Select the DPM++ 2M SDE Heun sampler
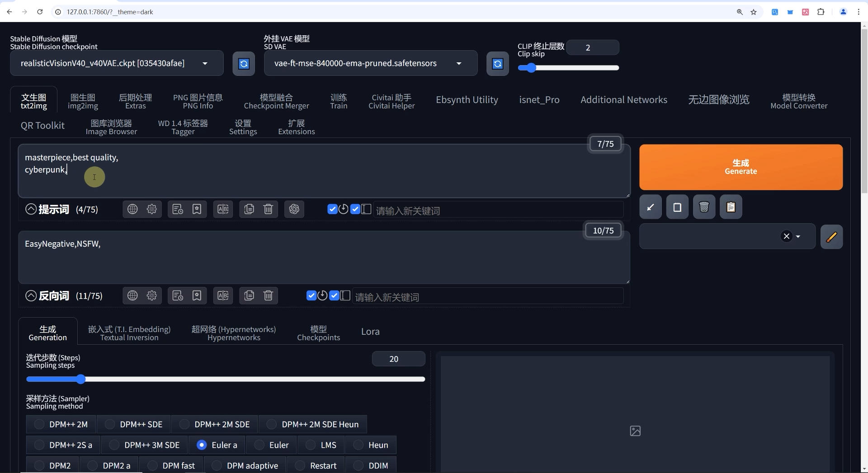Image resolution: width=868 pixels, height=473 pixels. coord(313,424)
